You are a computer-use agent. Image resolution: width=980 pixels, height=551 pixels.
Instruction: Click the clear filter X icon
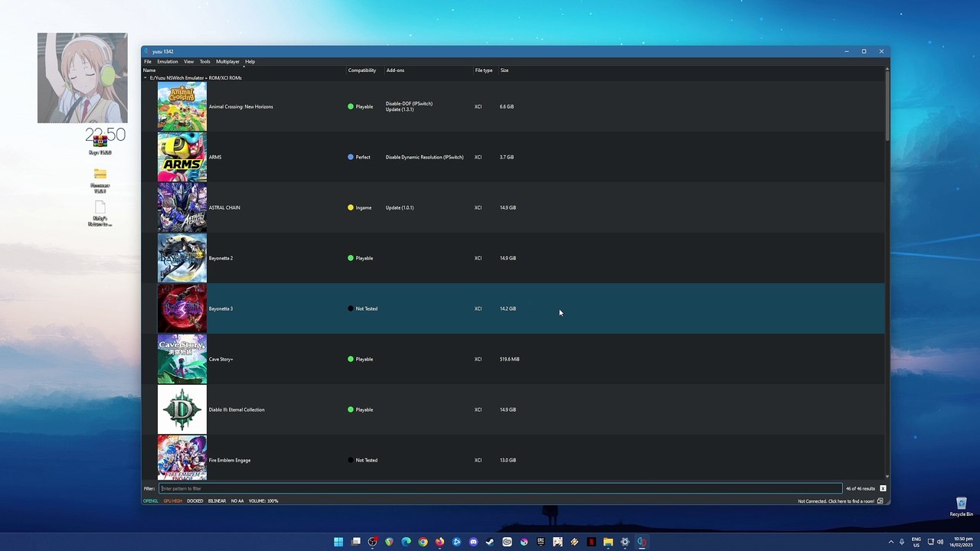coord(883,488)
